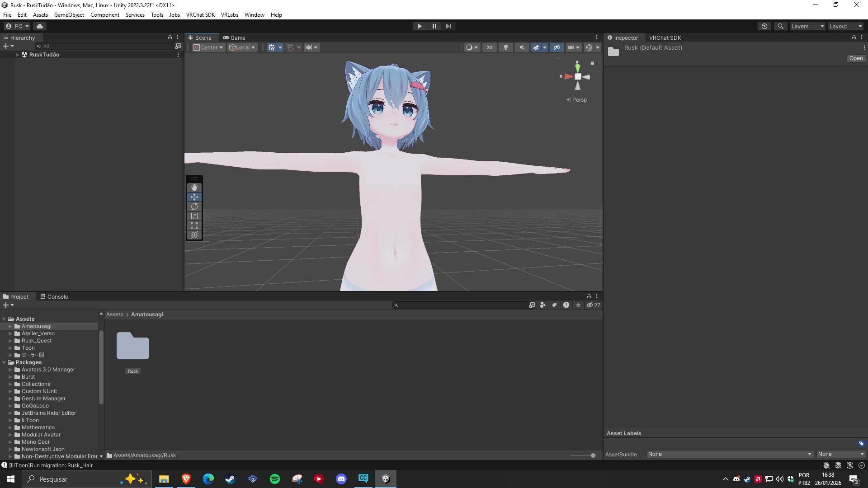
Task: Open the Unity Cloud services icon
Action: (40, 26)
